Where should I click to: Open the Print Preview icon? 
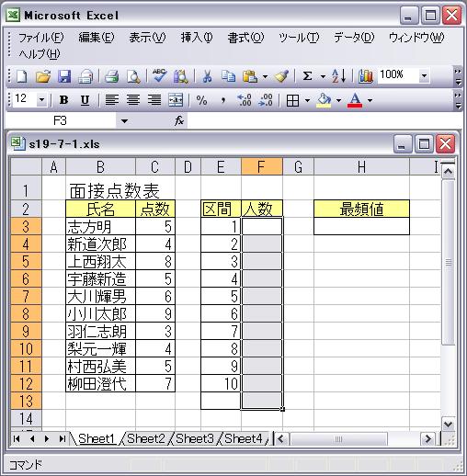pyautogui.click(x=133, y=76)
